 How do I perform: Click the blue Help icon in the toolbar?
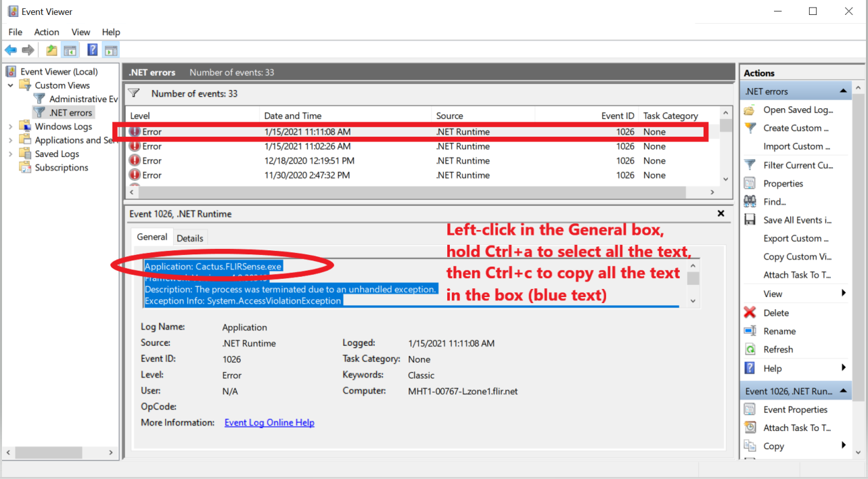coord(92,49)
